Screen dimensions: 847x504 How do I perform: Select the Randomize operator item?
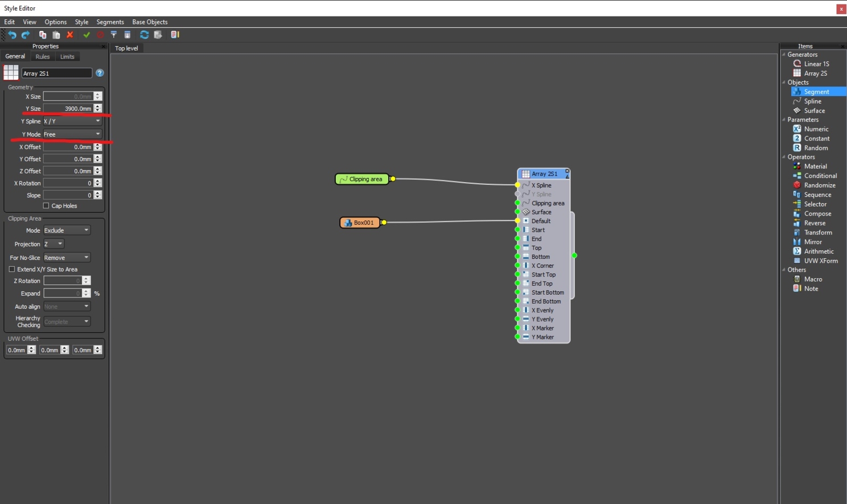point(820,185)
